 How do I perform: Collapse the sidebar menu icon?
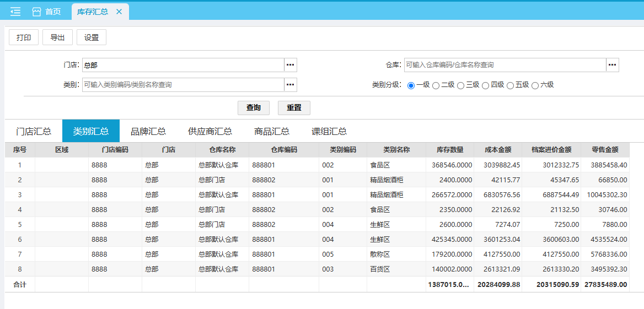[15, 12]
